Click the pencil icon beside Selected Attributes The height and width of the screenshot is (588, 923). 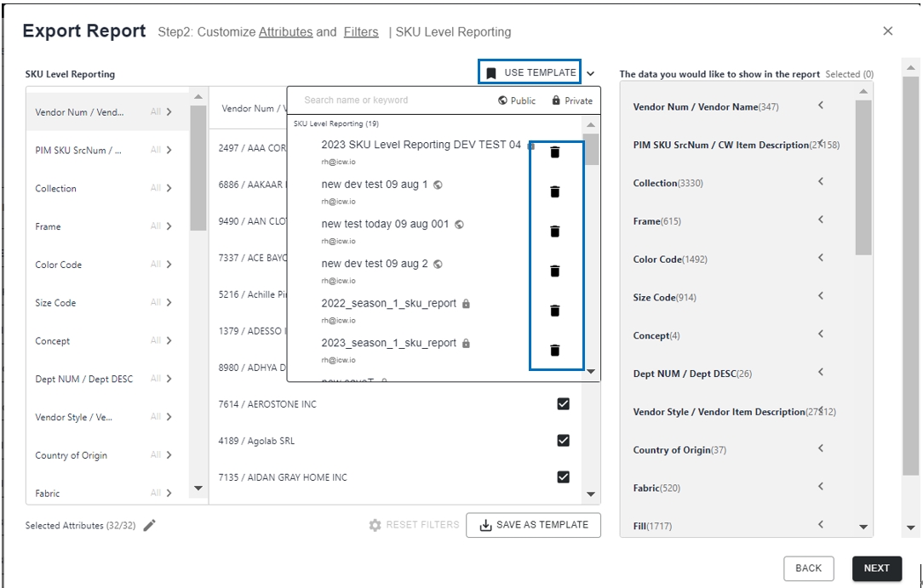click(150, 526)
